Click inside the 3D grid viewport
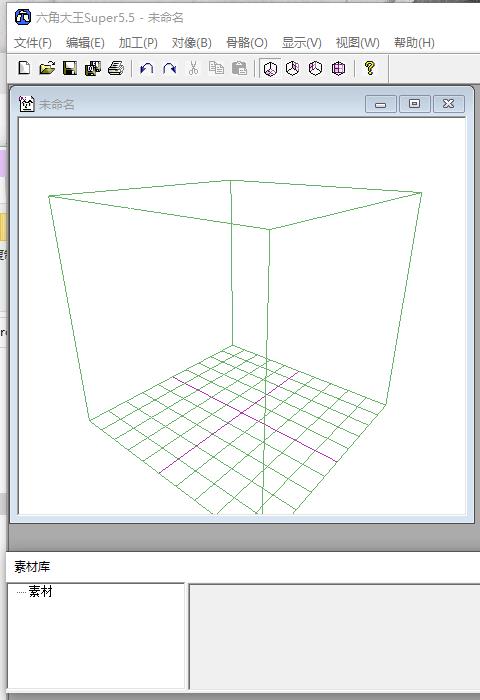Viewport: 480px width, 700px height. point(242,316)
